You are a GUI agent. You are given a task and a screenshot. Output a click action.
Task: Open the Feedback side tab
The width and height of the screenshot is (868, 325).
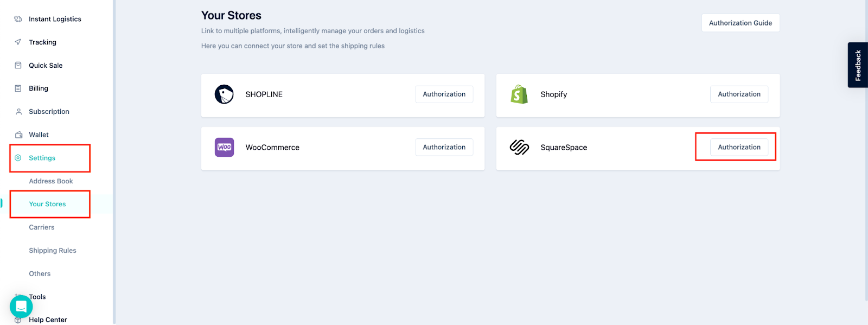858,65
